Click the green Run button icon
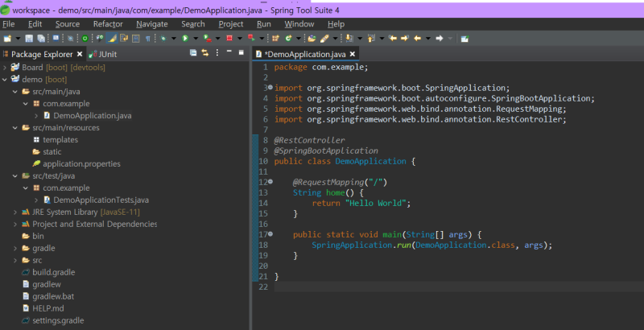Screen dimensions: 644x330 184,38
